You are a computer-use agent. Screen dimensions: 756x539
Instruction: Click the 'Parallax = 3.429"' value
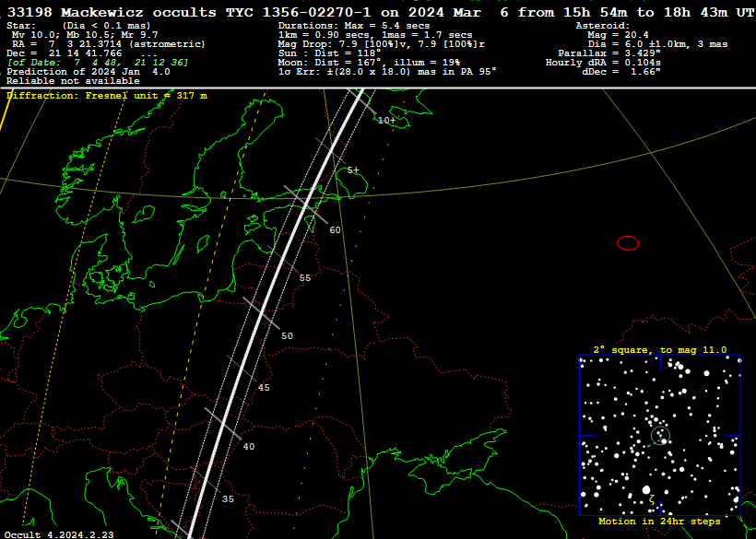click(609, 53)
